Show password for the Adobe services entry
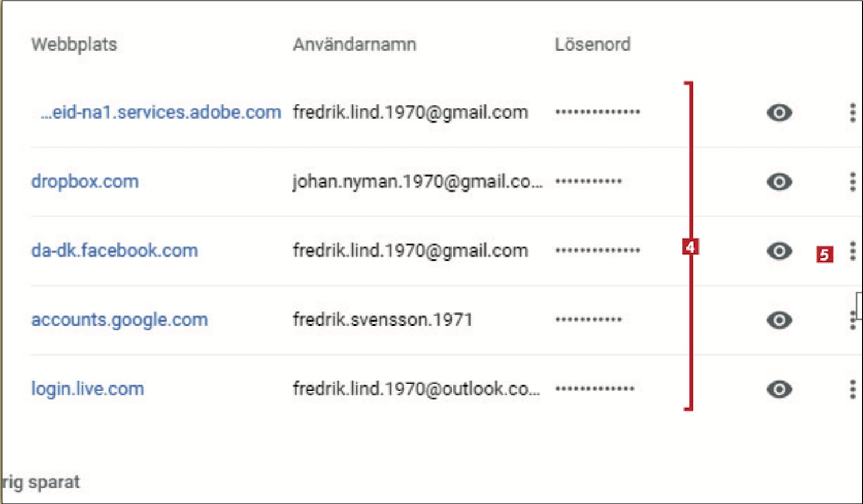 pos(779,113)
